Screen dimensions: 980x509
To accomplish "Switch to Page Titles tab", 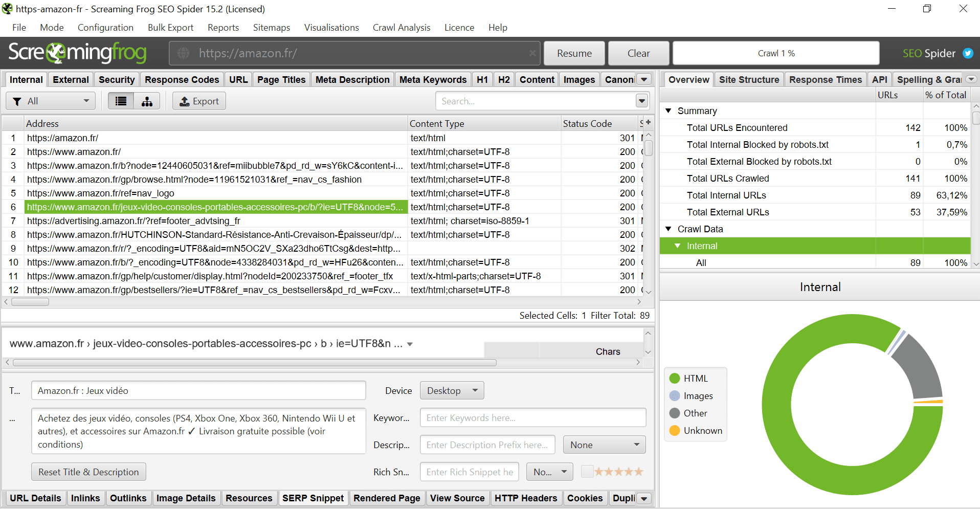I will point(281,80).
